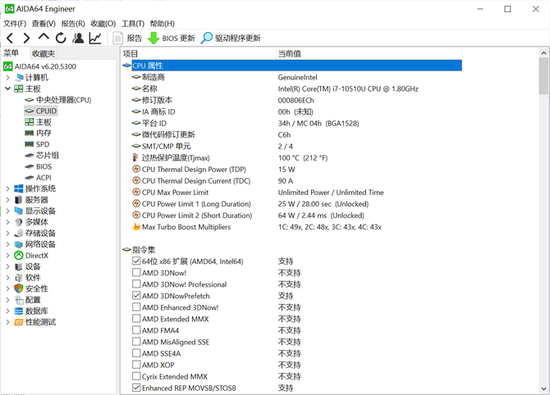
Task: Expand the 多媒体 tree node
Action: (8, 222)
